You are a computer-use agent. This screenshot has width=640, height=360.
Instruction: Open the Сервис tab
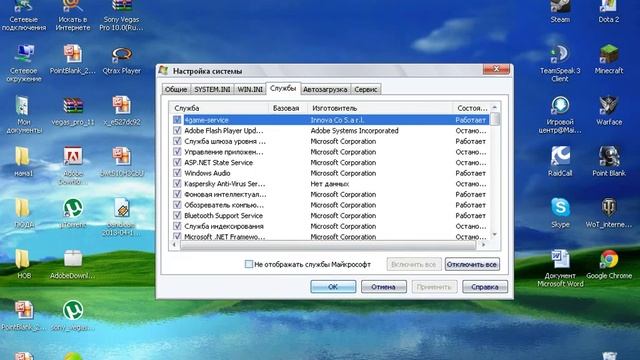(x=366, y=89)
